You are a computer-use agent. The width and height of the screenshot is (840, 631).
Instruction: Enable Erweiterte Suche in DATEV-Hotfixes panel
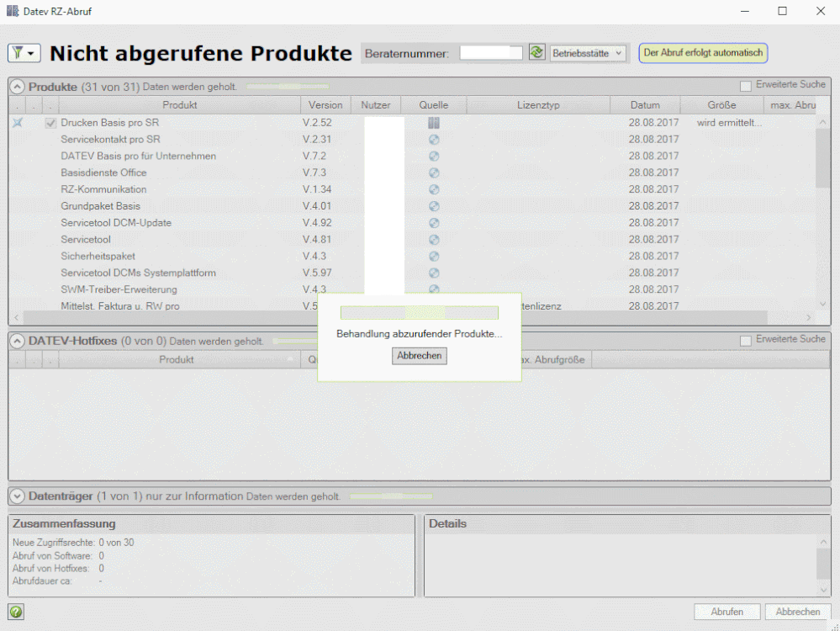[745, 341]
